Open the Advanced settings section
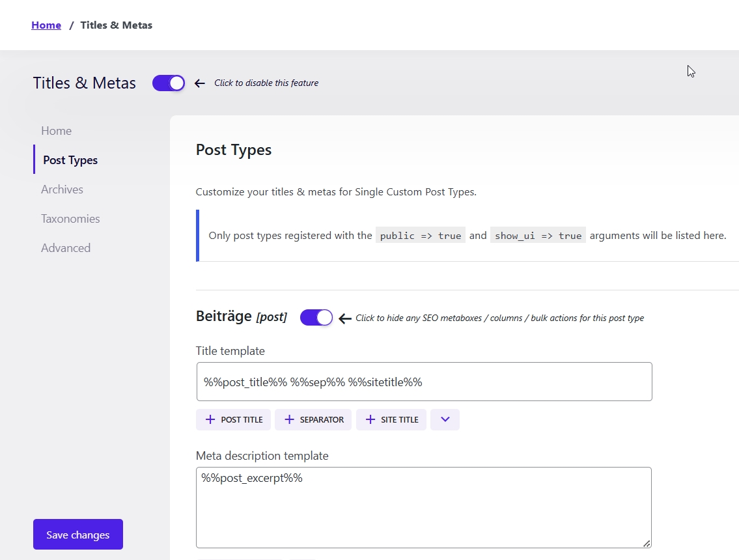 click(66, 248)
